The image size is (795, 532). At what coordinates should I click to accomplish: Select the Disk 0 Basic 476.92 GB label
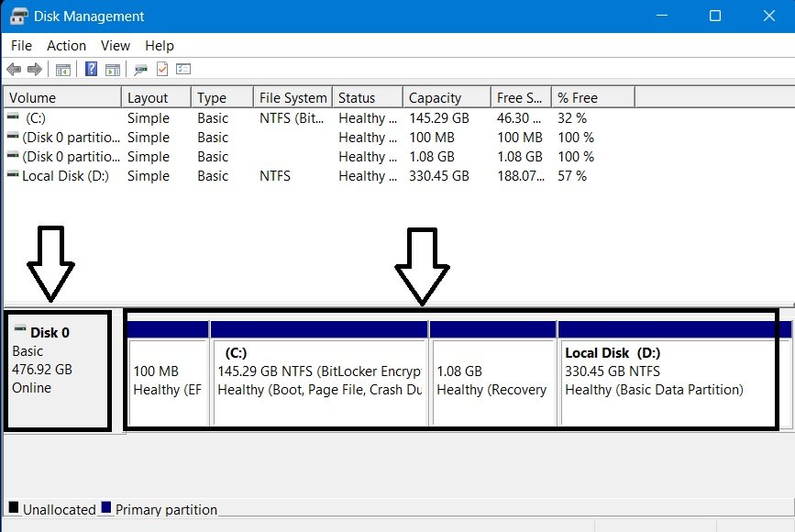click(x=58, y=371)
